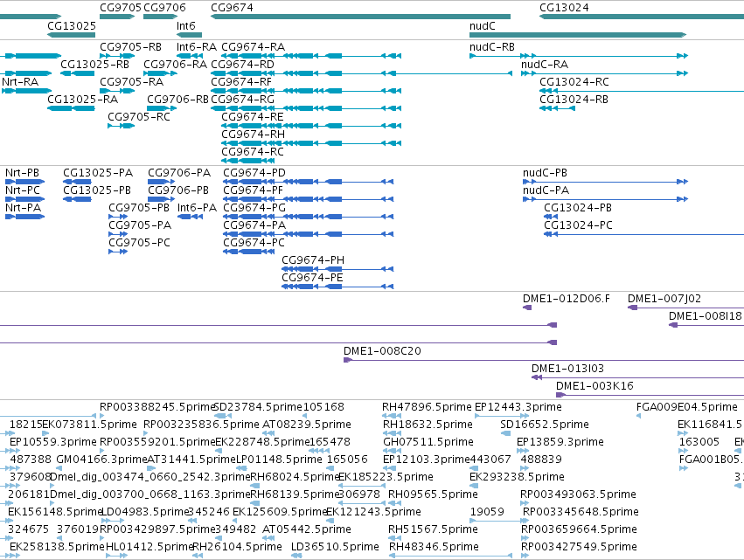Click protein CG9705-PC
744x560 pixels.
pyautogui.click(x=140, y=243)
